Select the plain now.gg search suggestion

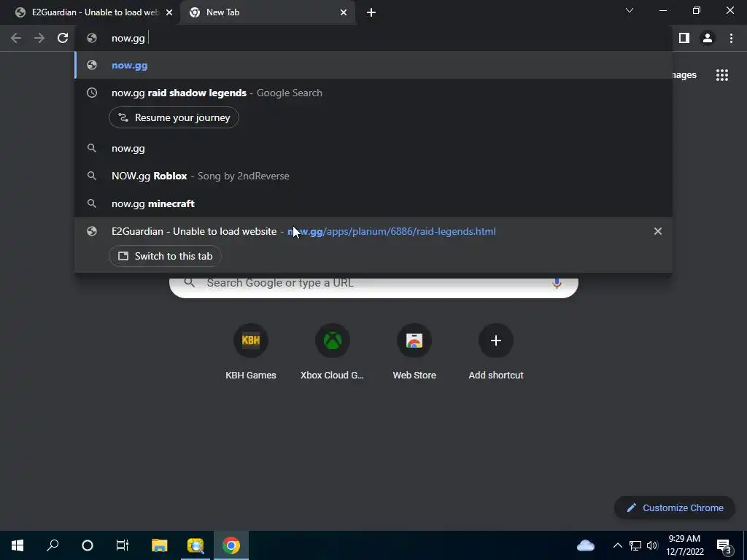(373, 148)
